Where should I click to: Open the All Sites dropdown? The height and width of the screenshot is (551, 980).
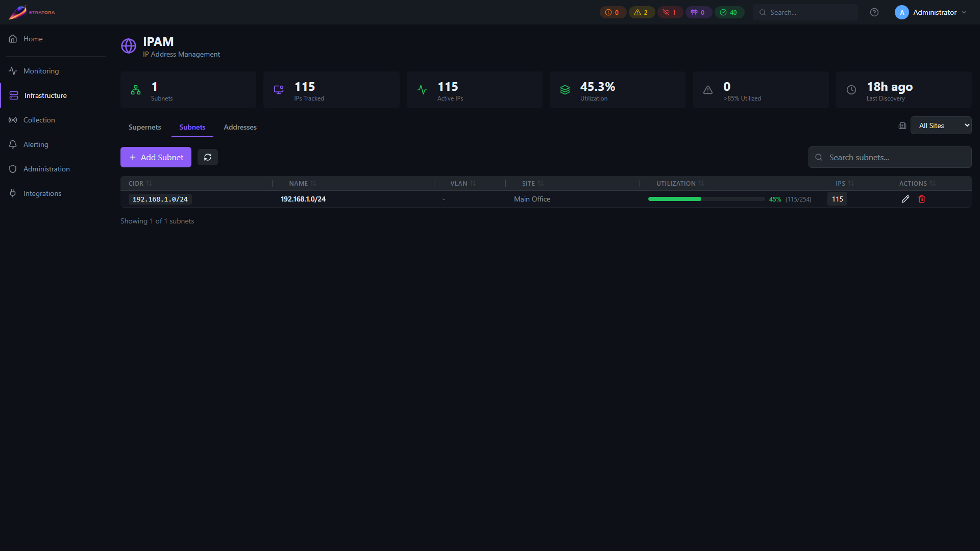(x=941, y=126)
